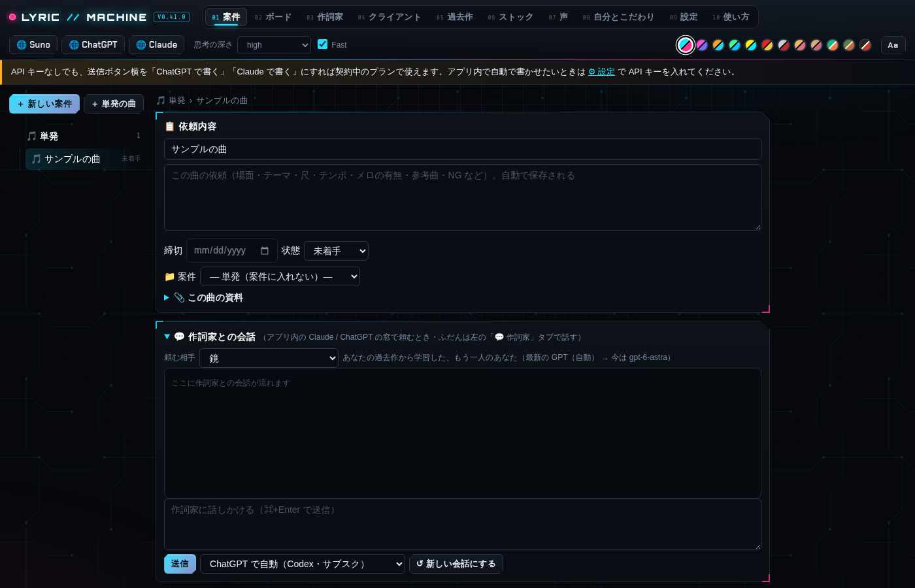Open the 10 使い方 tab
Screen dimensions: 915x588
click(x=731, y=17)
